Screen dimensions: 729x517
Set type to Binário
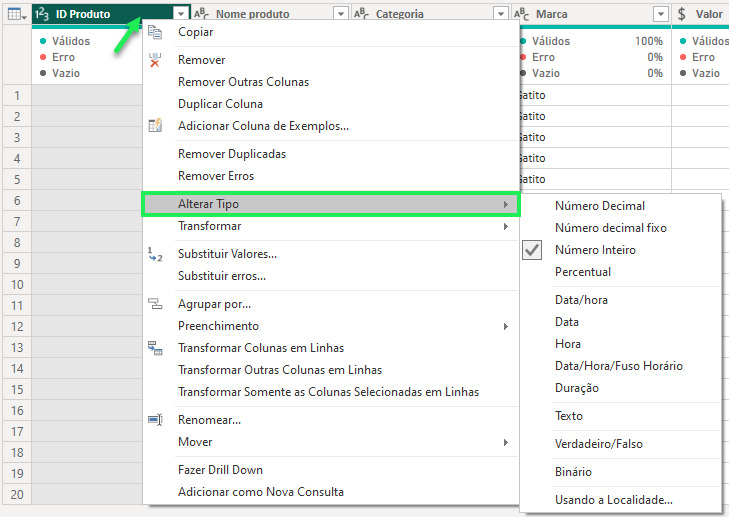pyautogui.click(x=573, y=472)
